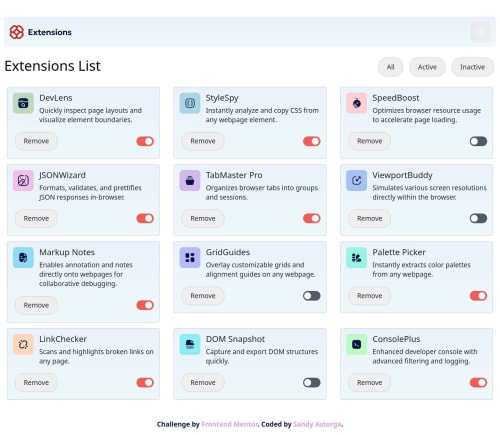Filter by Active extensions
500x435 pixels.
pyautogui.click(x=427, y=67)
